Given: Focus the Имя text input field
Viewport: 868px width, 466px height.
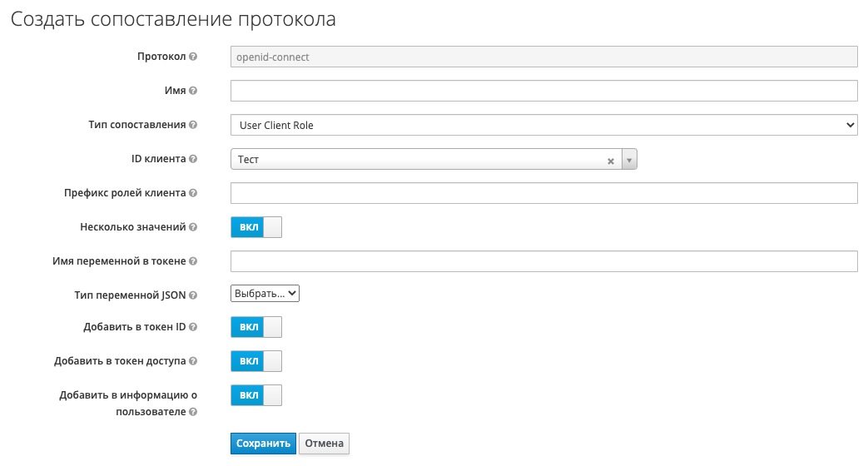Looking at the screenshot, I should coord(543,91).
